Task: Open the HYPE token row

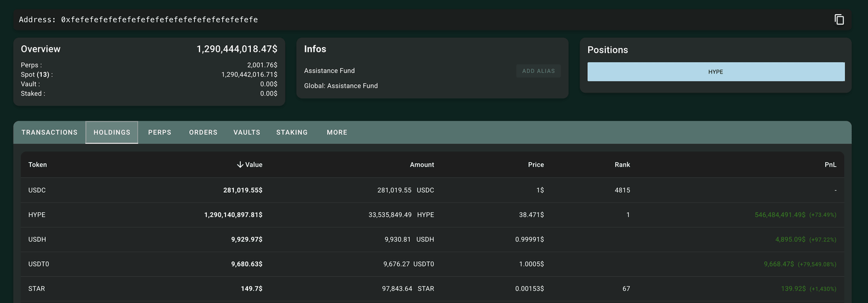Action: click(37, 215)
